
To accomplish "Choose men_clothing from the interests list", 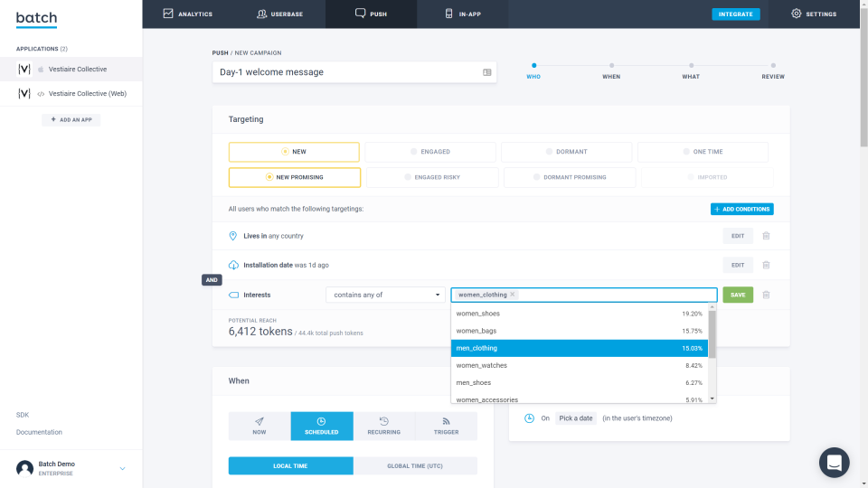I will pyautogui.click(x=579, y=348).
